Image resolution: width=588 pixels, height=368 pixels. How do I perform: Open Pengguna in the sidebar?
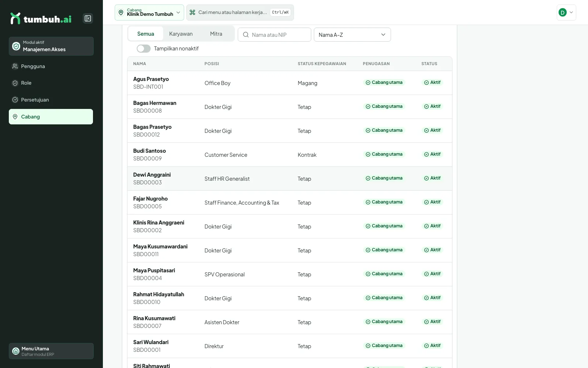[x=51, y=66]
